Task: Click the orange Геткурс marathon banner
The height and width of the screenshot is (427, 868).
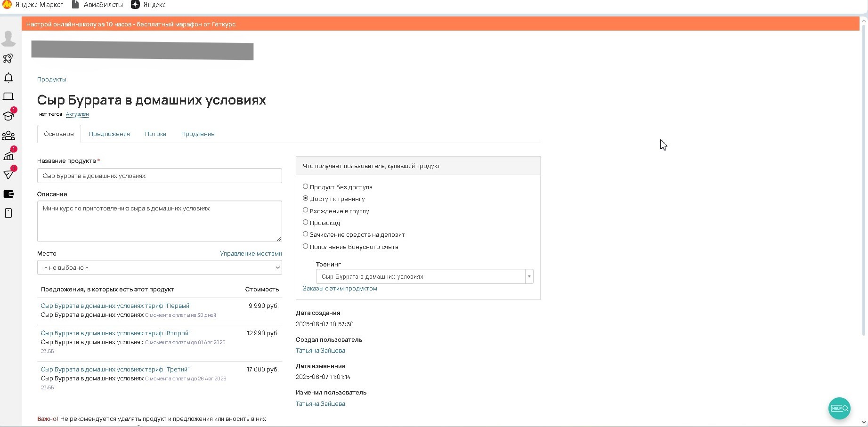Action: (440, 24)
